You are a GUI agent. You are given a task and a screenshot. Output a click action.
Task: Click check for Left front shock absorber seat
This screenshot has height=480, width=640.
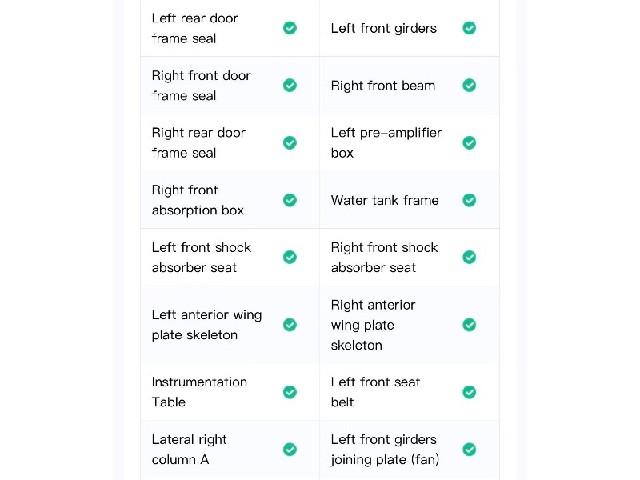click(x=290, y=257)
